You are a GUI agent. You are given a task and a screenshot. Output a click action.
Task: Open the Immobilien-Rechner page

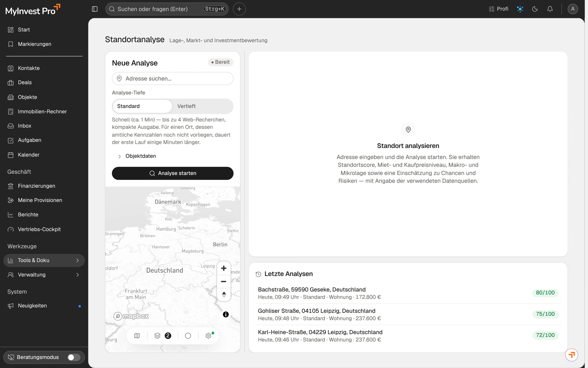point(44,111)
